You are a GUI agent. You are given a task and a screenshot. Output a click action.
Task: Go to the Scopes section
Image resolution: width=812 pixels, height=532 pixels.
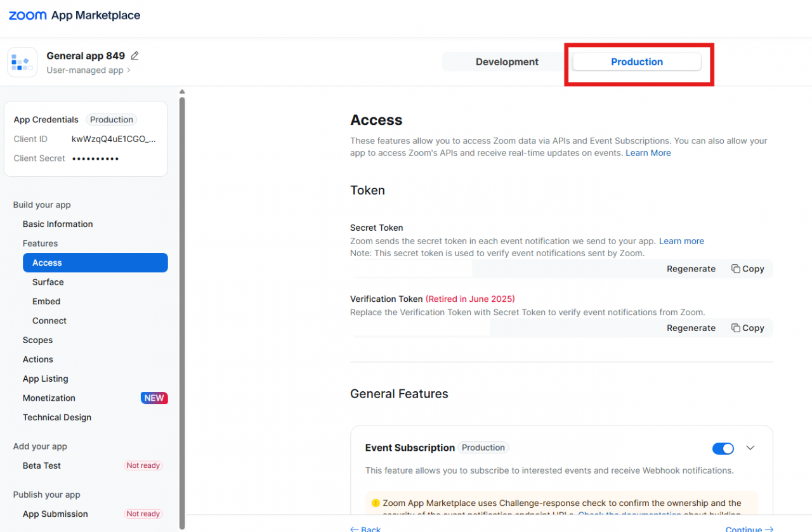[37, 340]
